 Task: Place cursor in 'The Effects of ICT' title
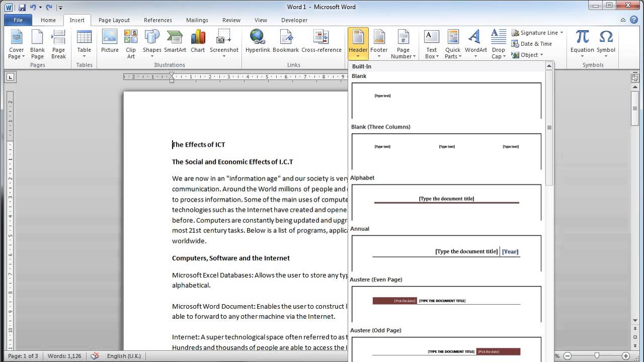pyautogui.click(x=199, y=145)
